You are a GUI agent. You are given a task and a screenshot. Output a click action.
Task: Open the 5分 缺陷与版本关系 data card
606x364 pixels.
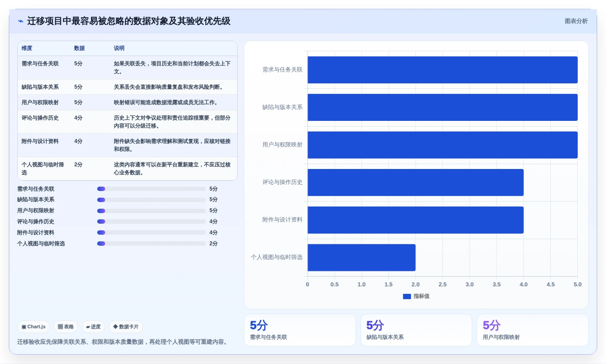click(x=416, y=330)
